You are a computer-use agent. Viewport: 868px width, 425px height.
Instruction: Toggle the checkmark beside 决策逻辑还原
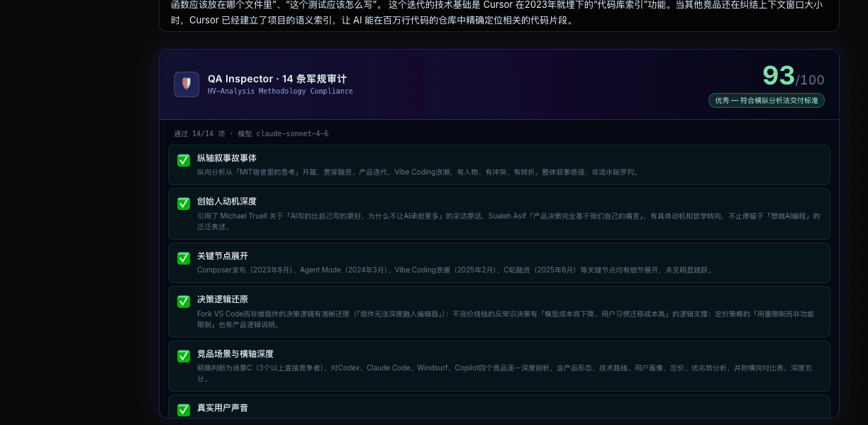pos(184,302)
